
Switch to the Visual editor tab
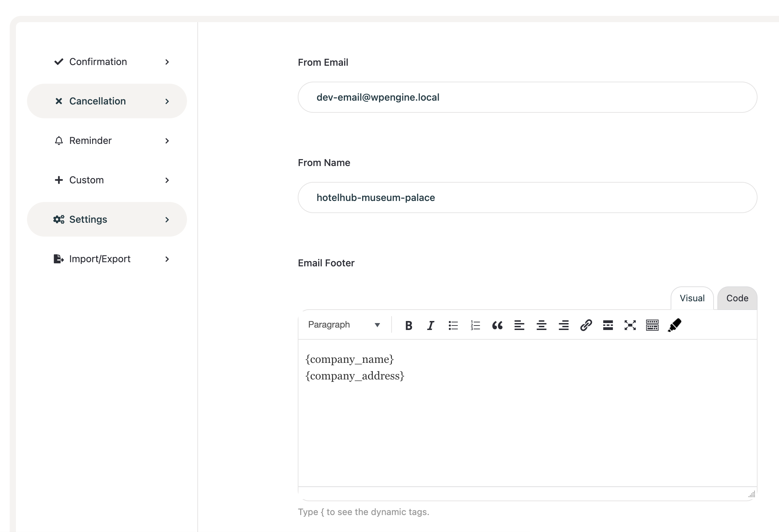click(x=692, y=298)
